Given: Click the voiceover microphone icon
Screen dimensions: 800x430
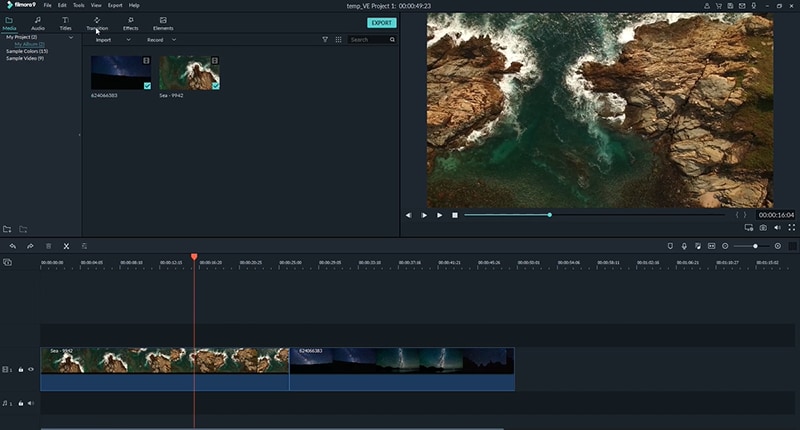Looking at the screenshot, I should (684, 246).
